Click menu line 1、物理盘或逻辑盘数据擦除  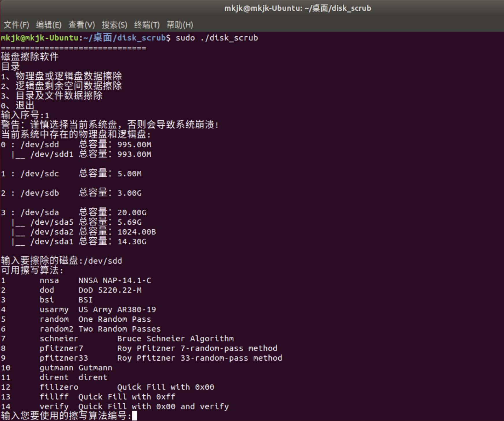62,76
